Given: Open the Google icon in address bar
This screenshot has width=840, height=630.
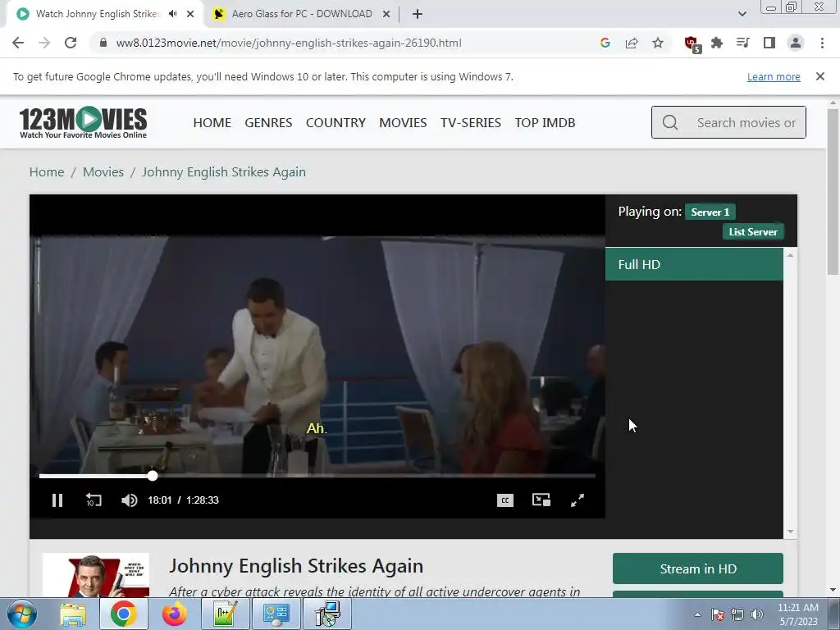Looking at the screenshot, I should click(x=605, y=43).
